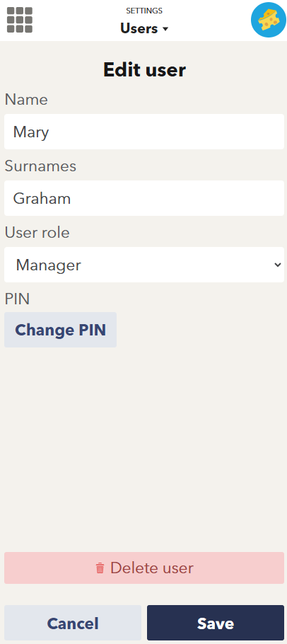Save the user changes
The image size is (287, 644).
coord(216,623)
